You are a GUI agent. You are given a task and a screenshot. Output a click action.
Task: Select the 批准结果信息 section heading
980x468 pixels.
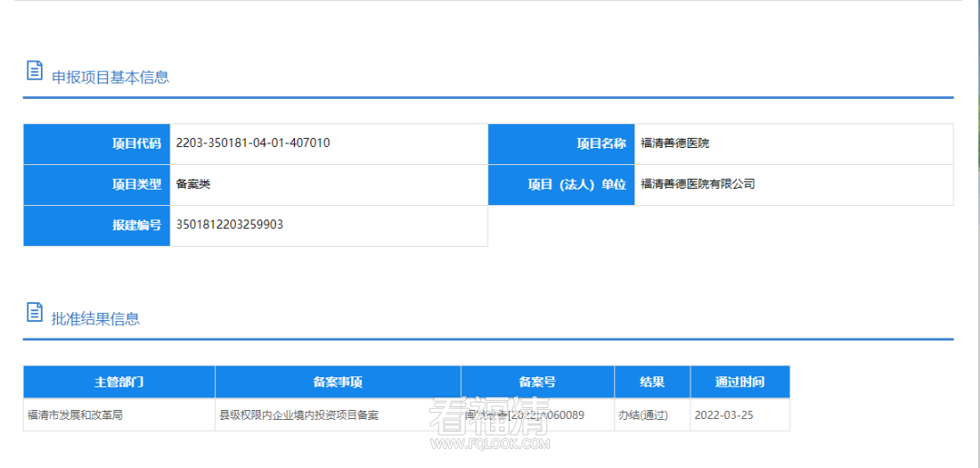[x=95, y=318]
